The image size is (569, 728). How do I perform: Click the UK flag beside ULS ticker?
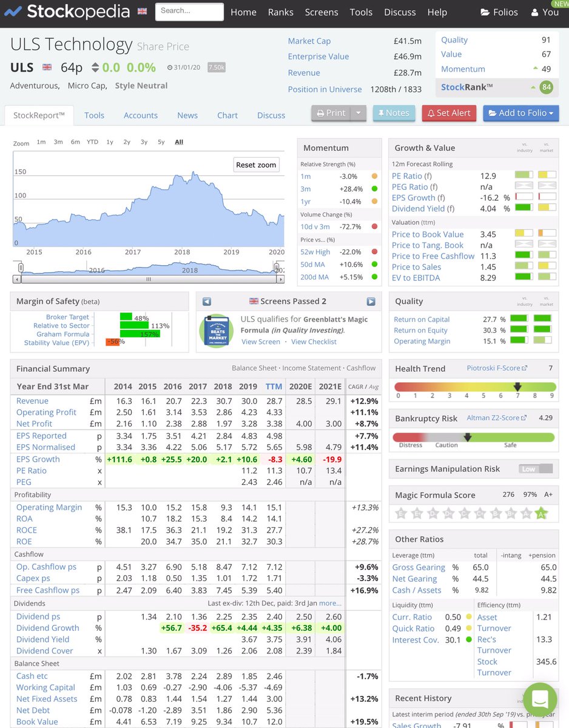pyautogui.click(x=47, y=67)
